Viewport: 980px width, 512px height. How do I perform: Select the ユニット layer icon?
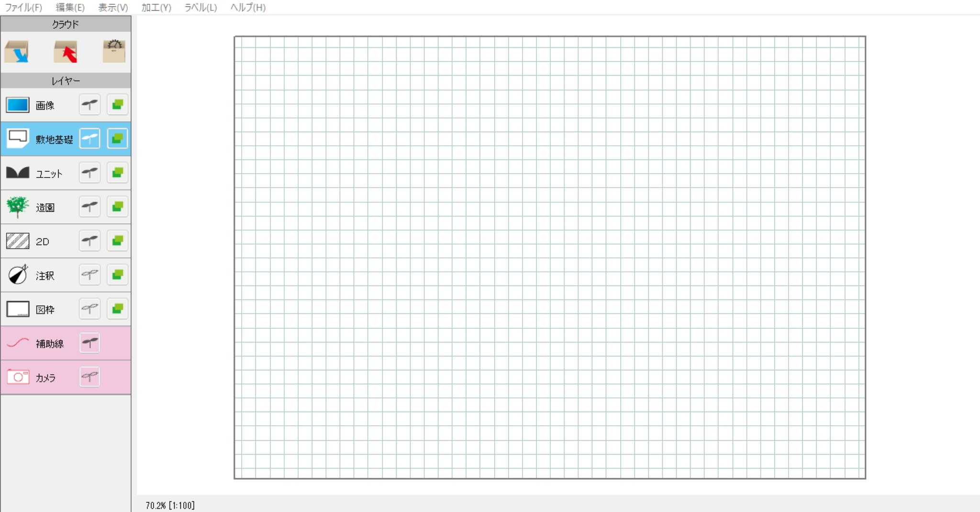18,173
